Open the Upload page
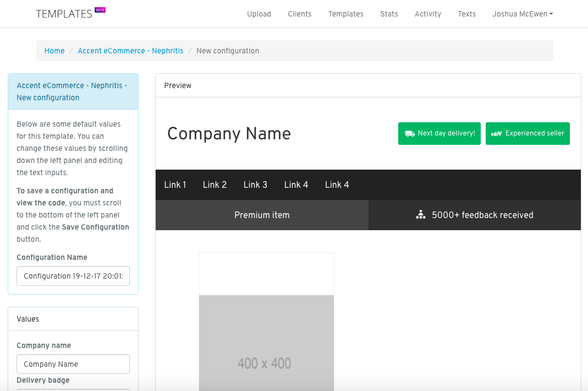588x391 pixels. (x=259, y=14)
